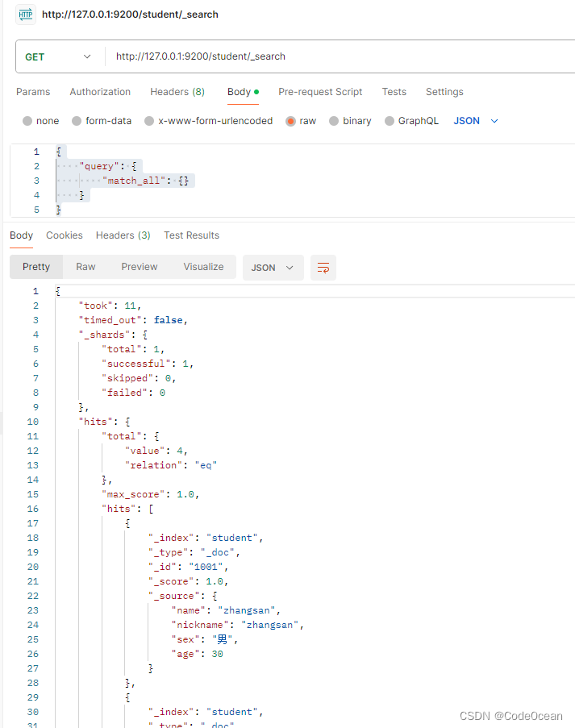Open the GET method dropdown

click(58, 56)
